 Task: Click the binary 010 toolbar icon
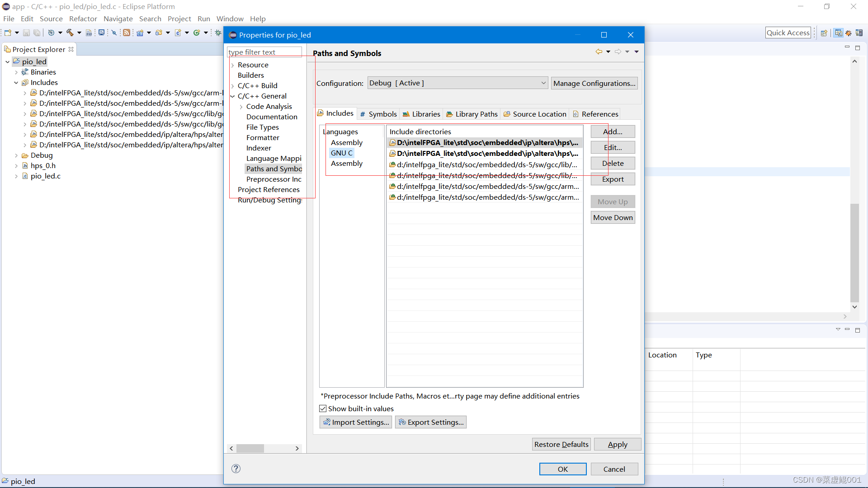click(89, 33)
